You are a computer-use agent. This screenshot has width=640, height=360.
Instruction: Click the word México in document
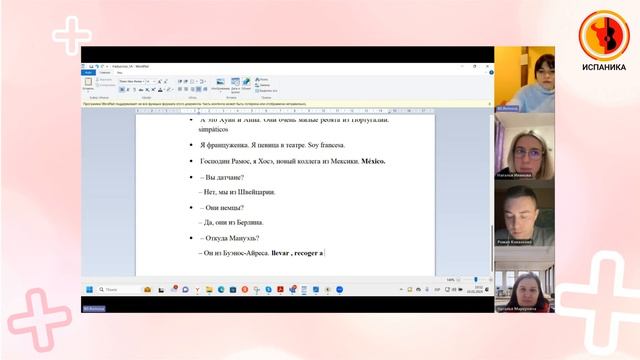(373, 161)
